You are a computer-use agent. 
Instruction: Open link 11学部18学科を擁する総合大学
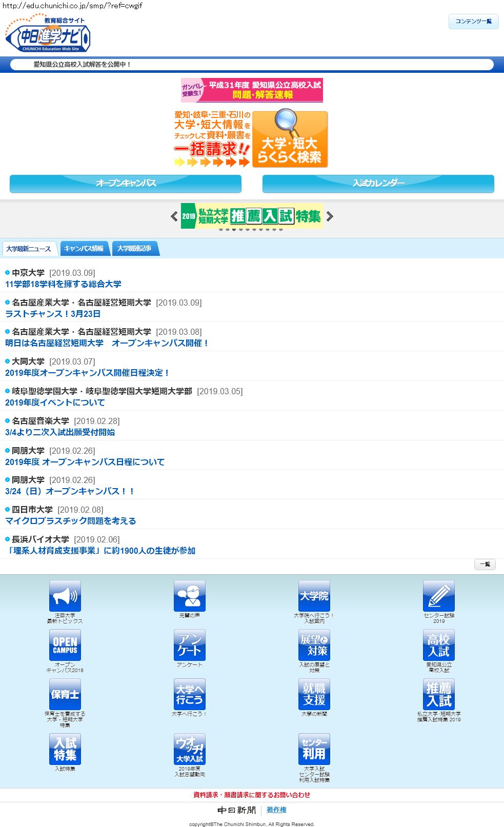coord(63,284)
